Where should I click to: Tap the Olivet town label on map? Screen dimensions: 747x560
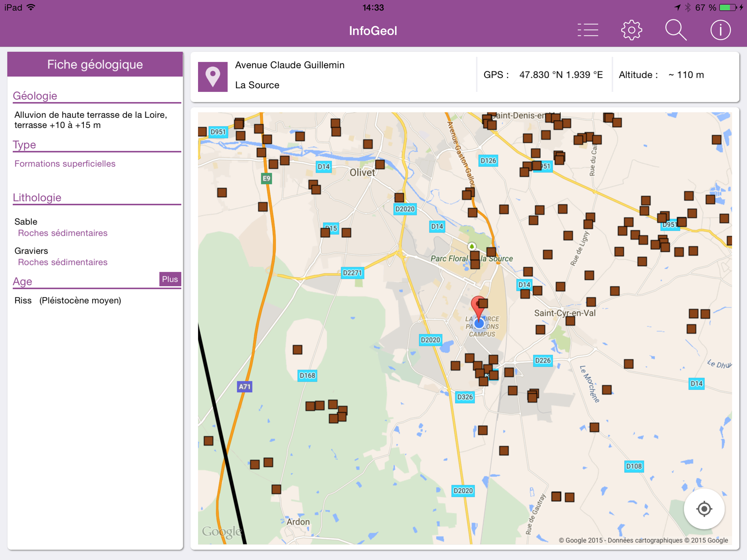pos(362,173)
